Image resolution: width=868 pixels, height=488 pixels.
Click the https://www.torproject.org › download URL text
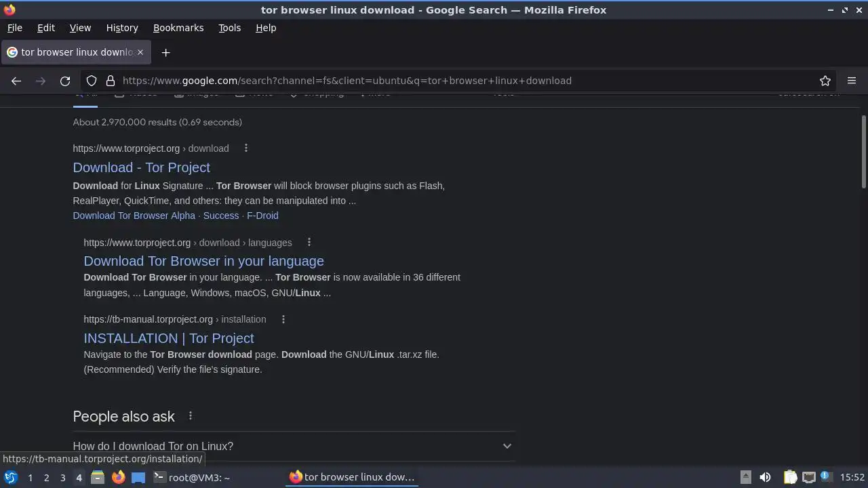[151, 148]
